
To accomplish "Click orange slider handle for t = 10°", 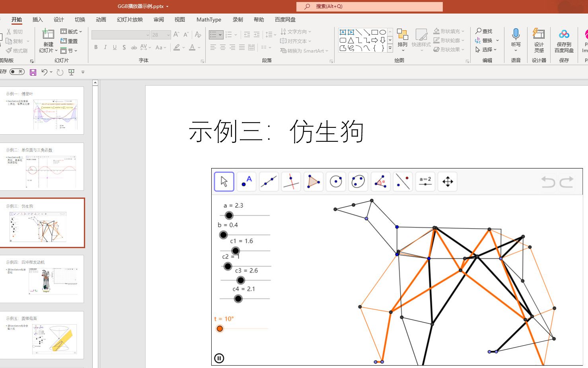I will click(x=220, y=329).
